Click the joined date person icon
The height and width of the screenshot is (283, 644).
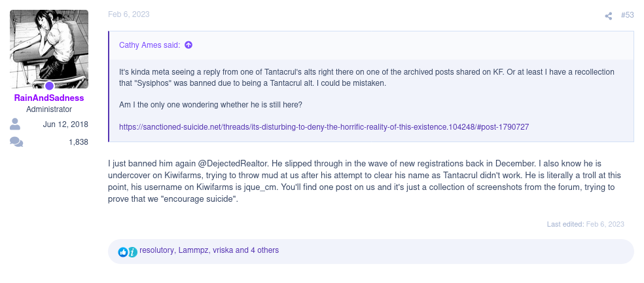click(x=15, y=124)
